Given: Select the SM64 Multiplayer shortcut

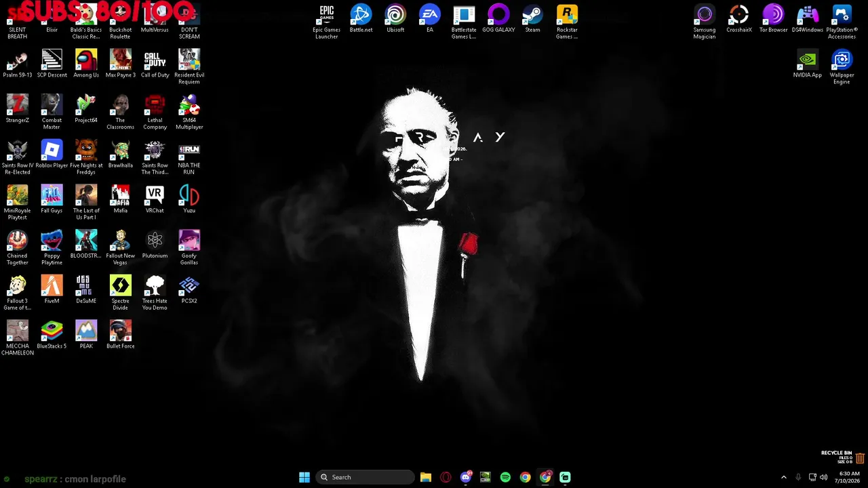Looking at the screenshot, I should pyautogui.click(x=189, y=113).
